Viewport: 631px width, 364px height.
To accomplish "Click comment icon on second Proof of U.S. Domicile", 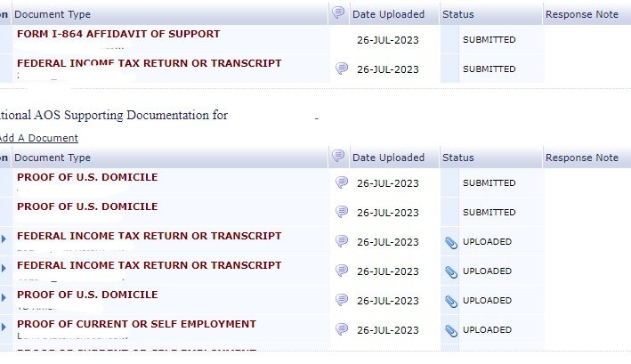I will pos(342,212).
